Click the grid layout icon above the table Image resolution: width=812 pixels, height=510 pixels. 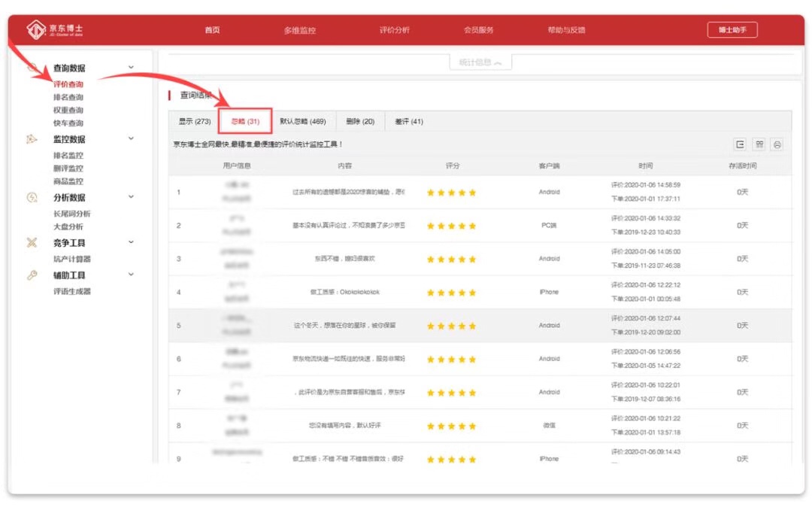pyautogui.click(x=759, y=144)
